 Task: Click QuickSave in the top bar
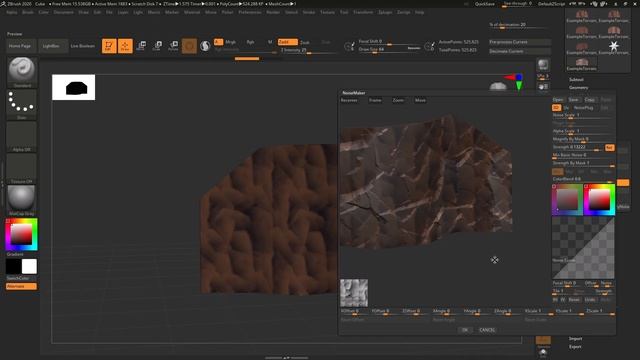(484, 4)
